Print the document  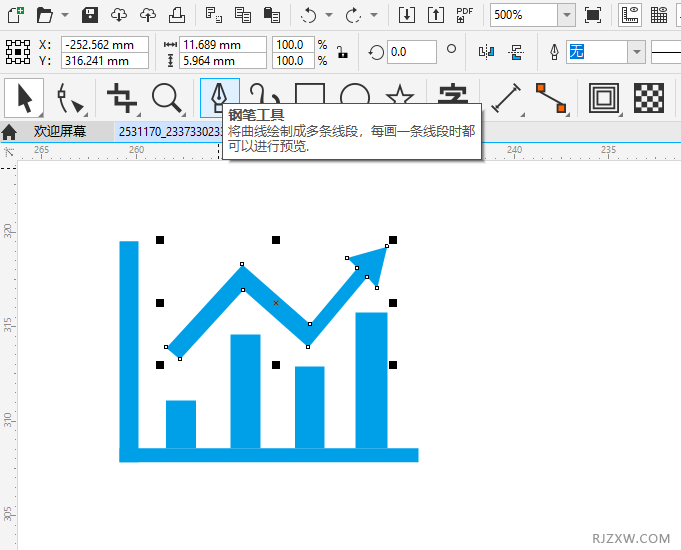[x=177, y=15]
